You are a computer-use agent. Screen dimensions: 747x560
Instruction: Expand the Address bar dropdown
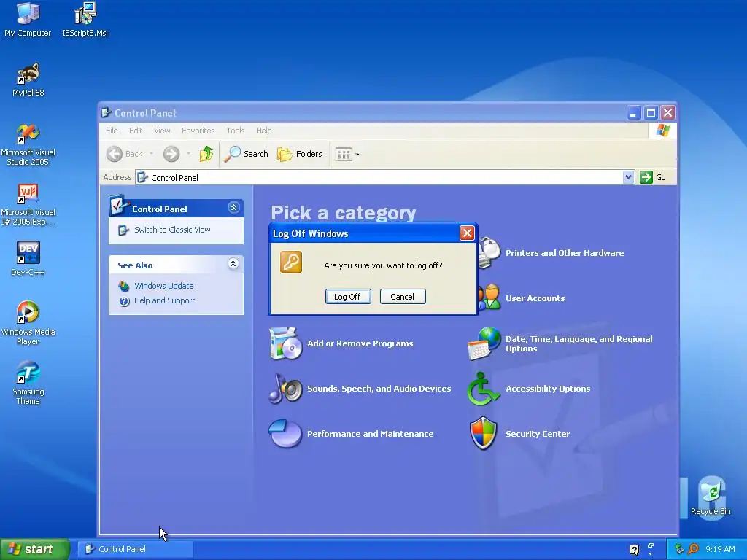(x=628, y=177)
